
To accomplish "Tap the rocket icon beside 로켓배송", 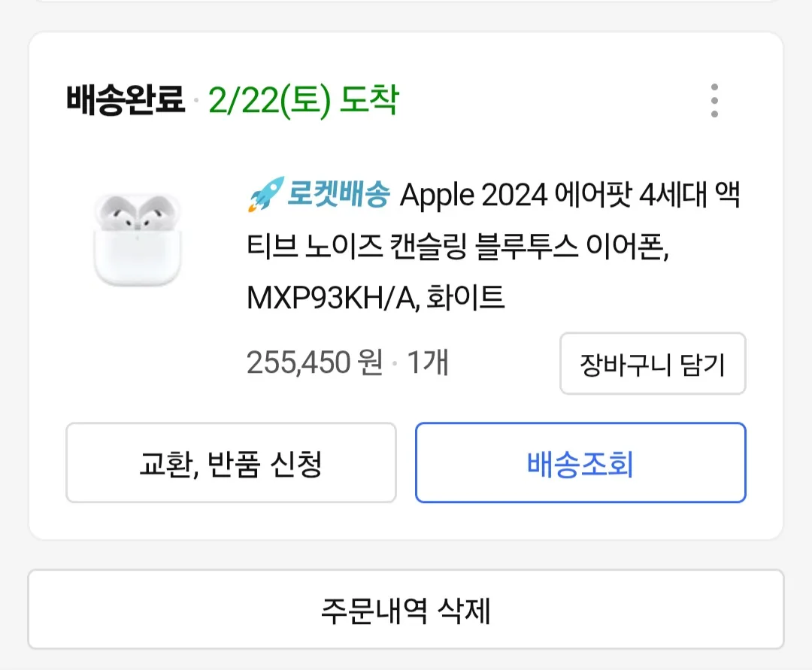I will click(x=266, y=194).
